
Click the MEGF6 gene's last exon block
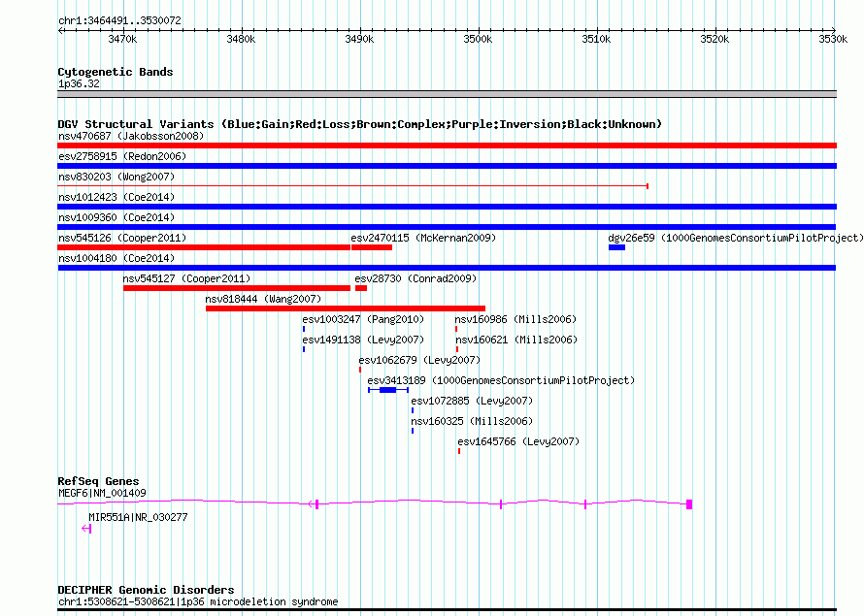pos(689,504)
